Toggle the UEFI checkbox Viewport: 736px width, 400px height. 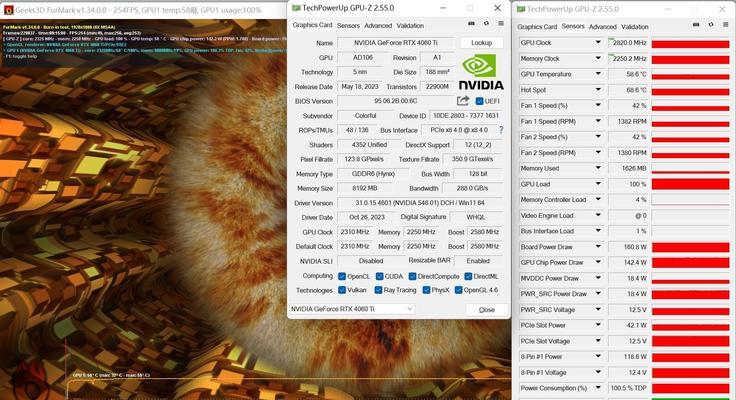[x=479, y=101]
